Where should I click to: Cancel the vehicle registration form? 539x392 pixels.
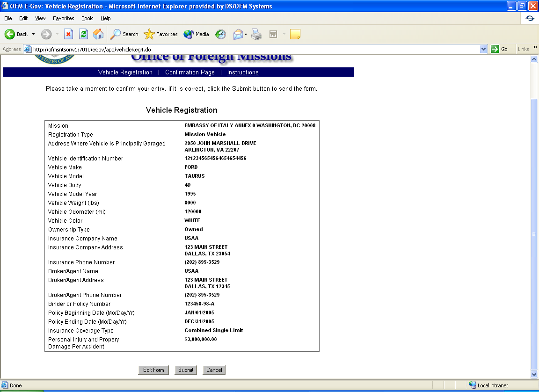[214, 370]
